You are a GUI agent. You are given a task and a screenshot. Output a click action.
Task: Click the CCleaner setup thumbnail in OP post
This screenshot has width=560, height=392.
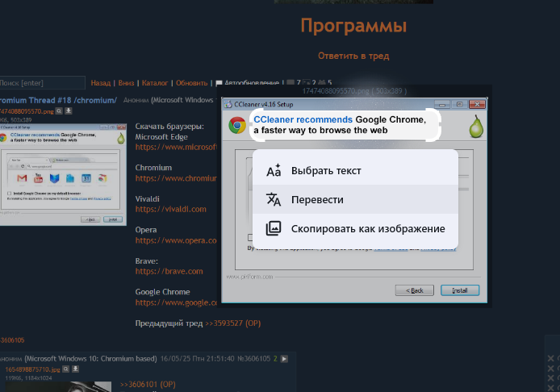63,174
